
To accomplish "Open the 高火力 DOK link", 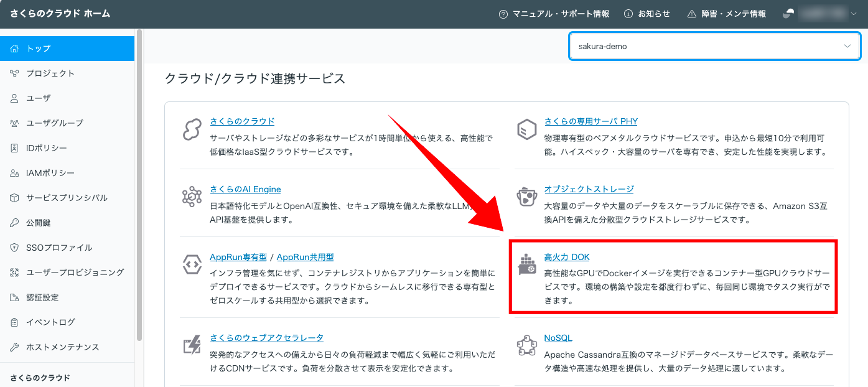I will 566,257.
